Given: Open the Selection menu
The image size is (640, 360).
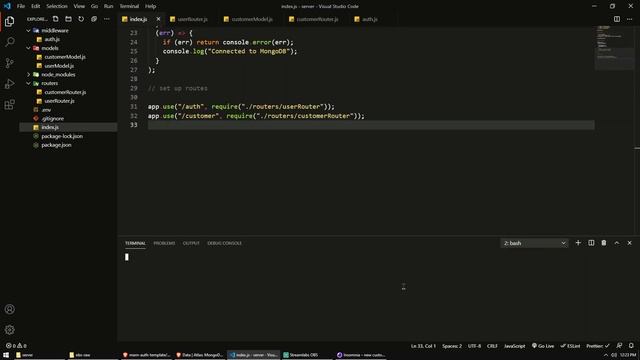Looking at the screenshot, I should (x=57, y=6).
